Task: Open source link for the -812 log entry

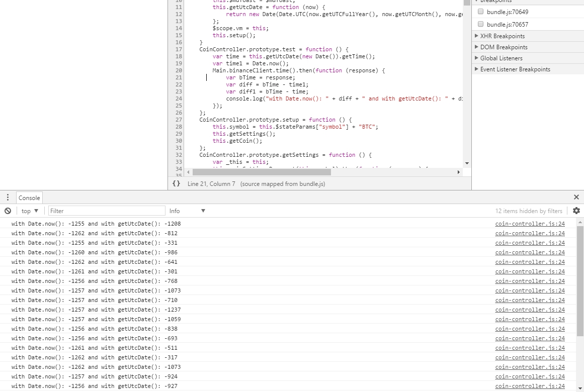Action: 530,233
